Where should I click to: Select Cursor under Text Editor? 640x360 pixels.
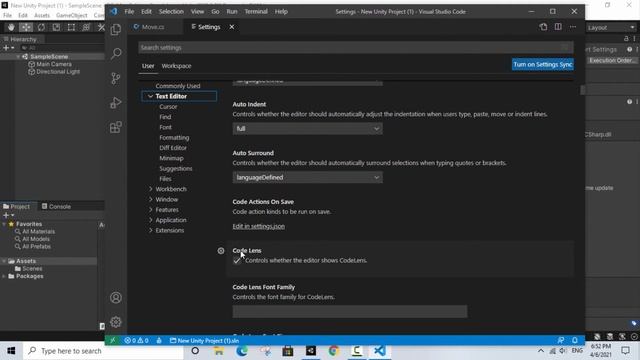pos(168,107)
